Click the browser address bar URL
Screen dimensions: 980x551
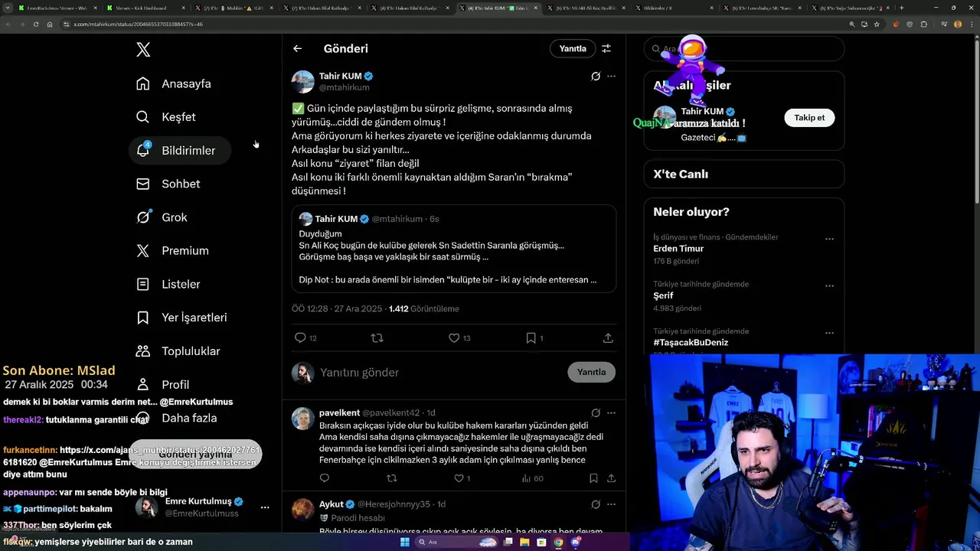(x=138, y=24)
